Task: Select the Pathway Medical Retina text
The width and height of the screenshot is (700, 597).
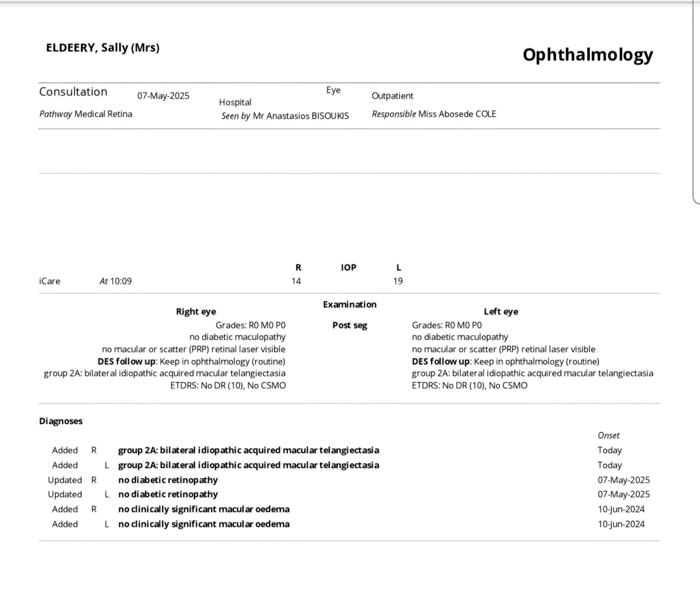Action: pyautogui.click(x=86, y=114)
